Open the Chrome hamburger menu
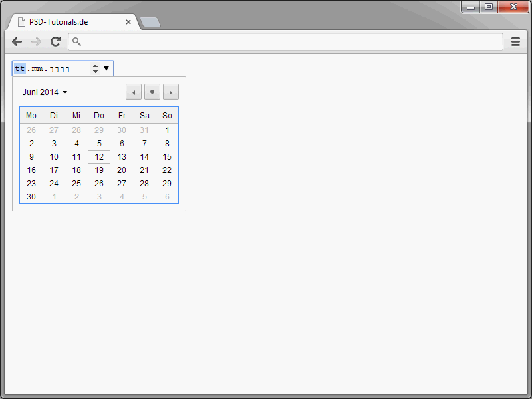Viewport: 532px width, 399px height. click(515, 41)
